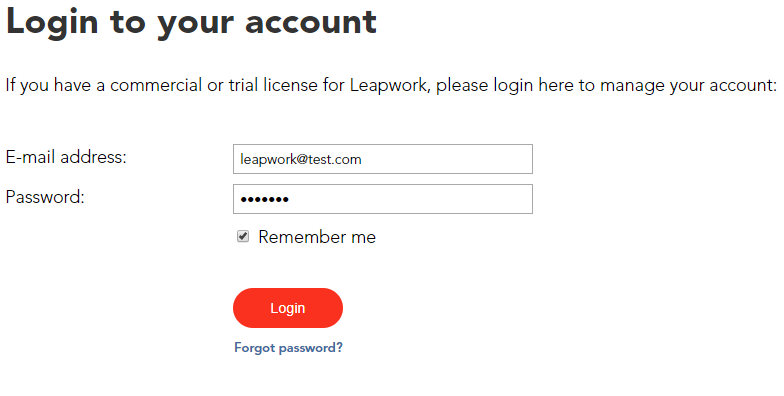Focus the Password input field
784x396 pixels.
tap(383, 199)
